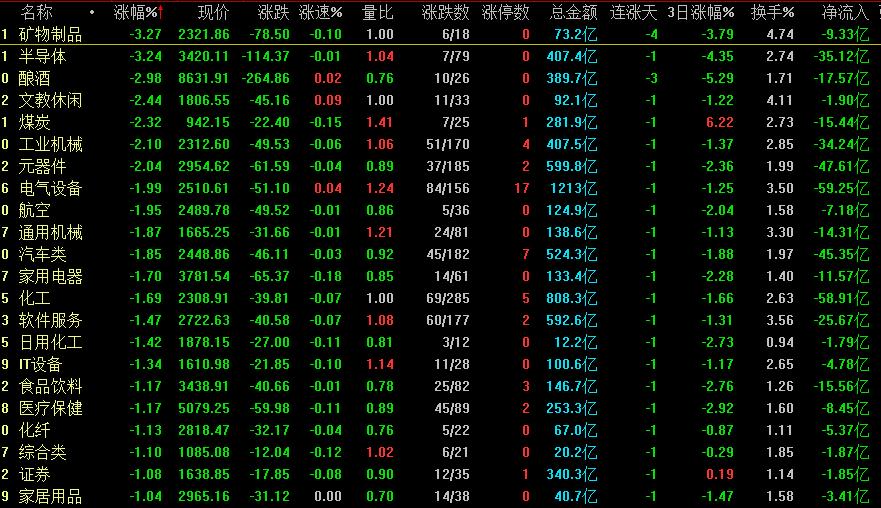Sort by the 量比 column header

point(378,12)
